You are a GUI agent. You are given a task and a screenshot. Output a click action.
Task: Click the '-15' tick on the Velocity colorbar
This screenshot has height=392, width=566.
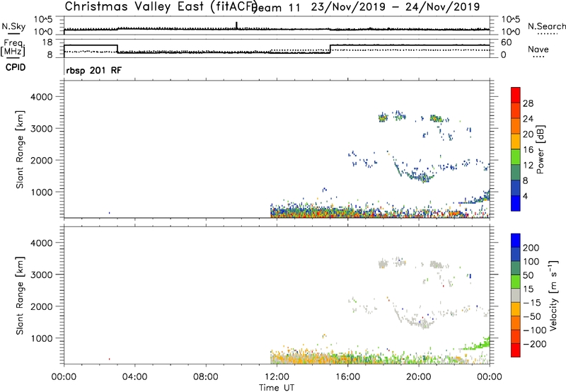(532, 303)
